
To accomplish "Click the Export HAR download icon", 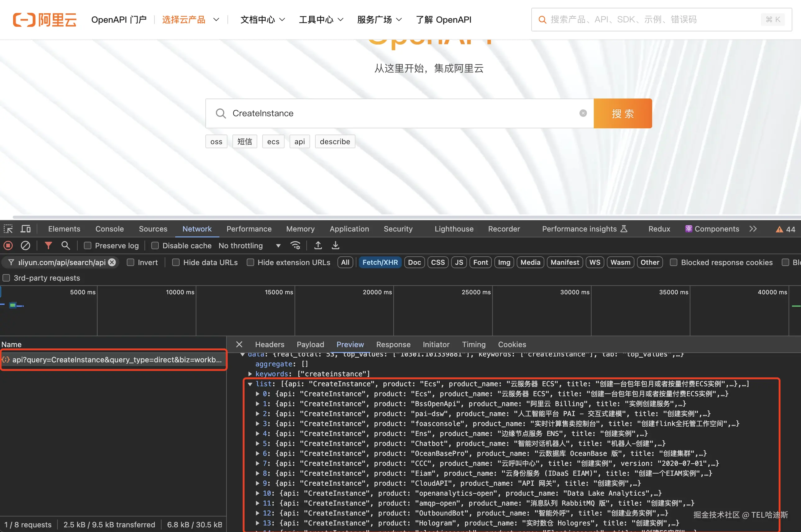I will pyautogui.click(x=335, y=245).
